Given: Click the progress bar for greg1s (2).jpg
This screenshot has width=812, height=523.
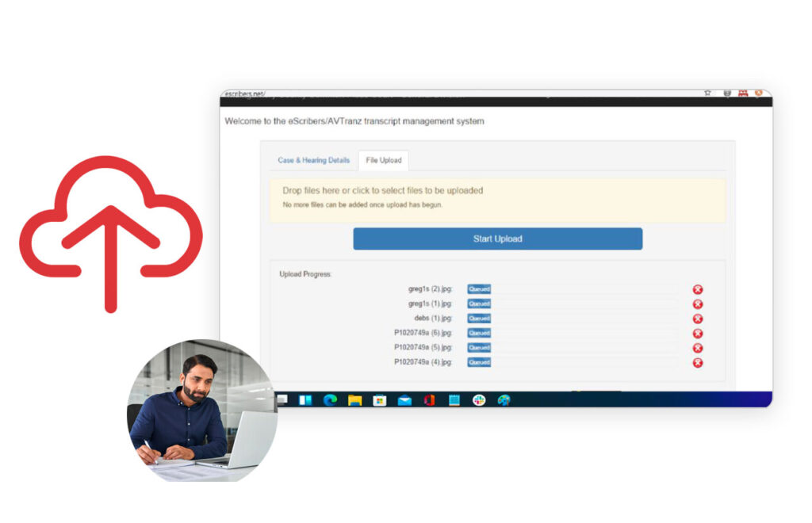Looking at the screenshot, I should (x=584, y=290).
